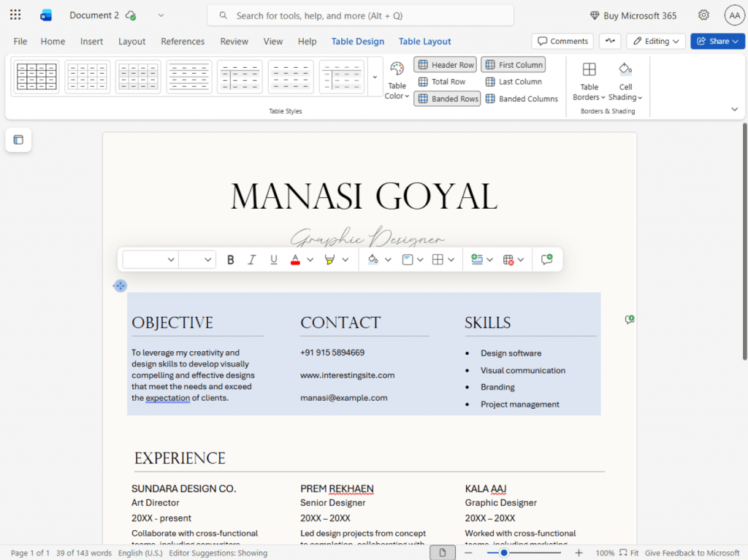The height and width of the screenshot is (560, 748).
Task: Open the navigation pane icon at left
Action: coord(18,139)
